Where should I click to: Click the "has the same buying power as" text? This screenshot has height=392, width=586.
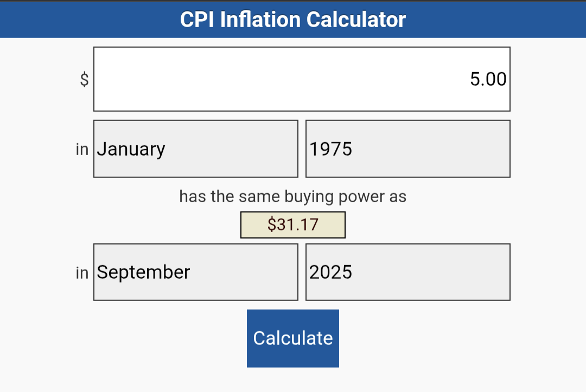click(293, 196)
